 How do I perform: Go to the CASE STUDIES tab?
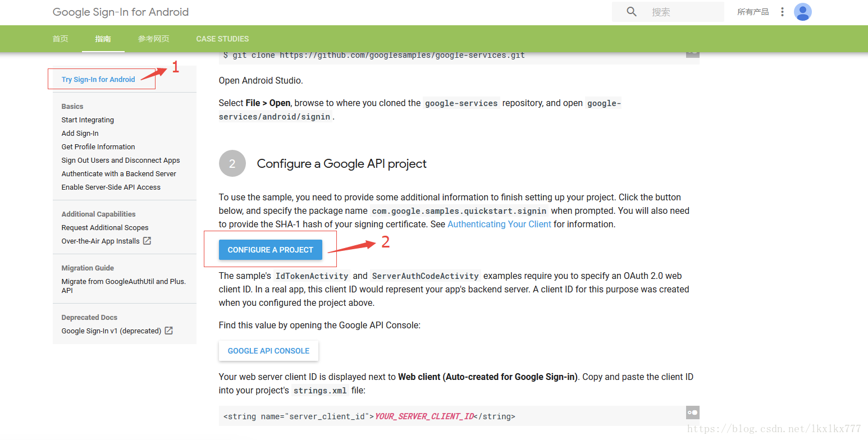(222, 39)
